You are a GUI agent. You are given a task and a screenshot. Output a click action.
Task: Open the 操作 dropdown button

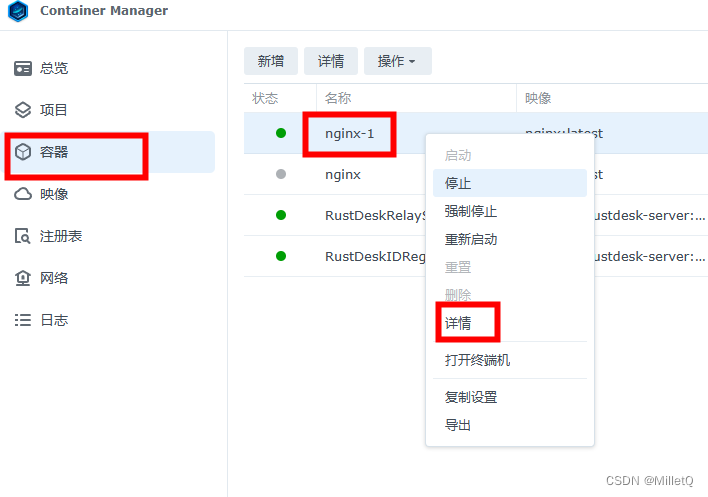(x=397, y=61)
